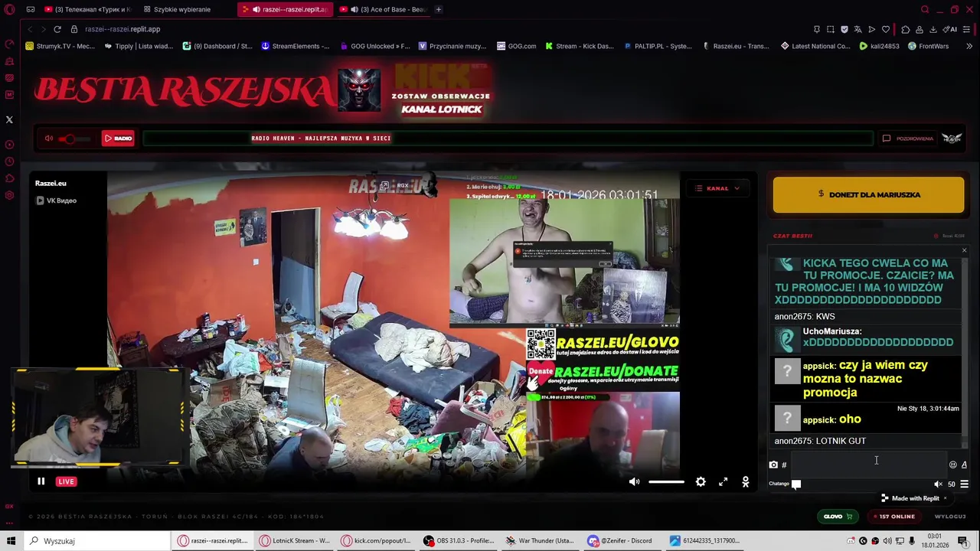Screen dimensions: 980x551
Task: Switch to Телеканал browser tab
Action: 87,9
